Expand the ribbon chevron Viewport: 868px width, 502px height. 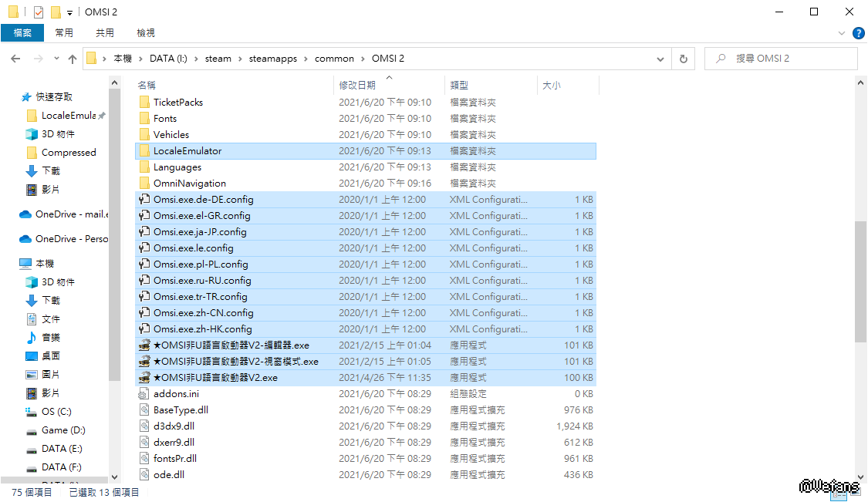842,33
